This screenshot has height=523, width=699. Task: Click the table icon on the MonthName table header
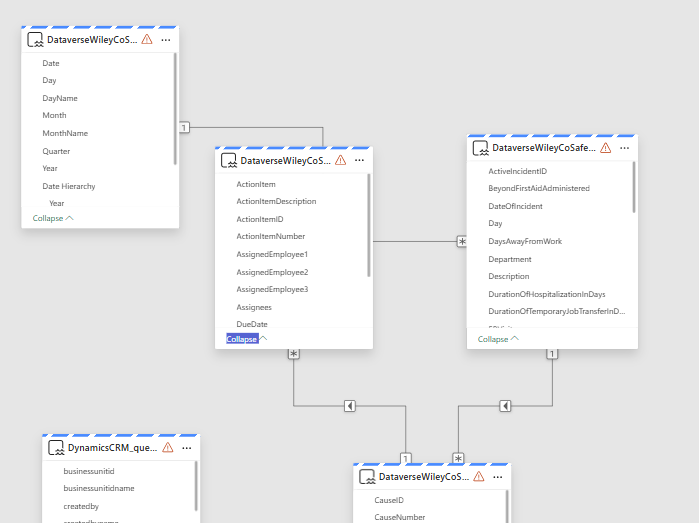click(35, 40)
